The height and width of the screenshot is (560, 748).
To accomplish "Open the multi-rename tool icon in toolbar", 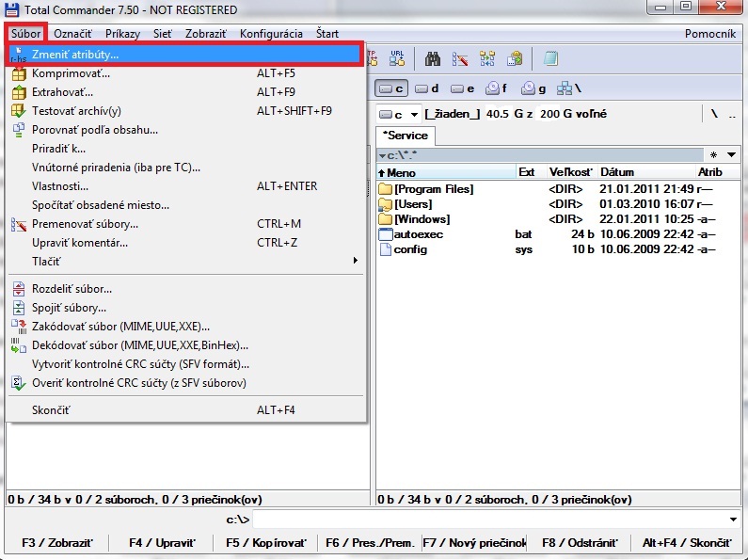I will pyautogui.click(x=460, y=59).
